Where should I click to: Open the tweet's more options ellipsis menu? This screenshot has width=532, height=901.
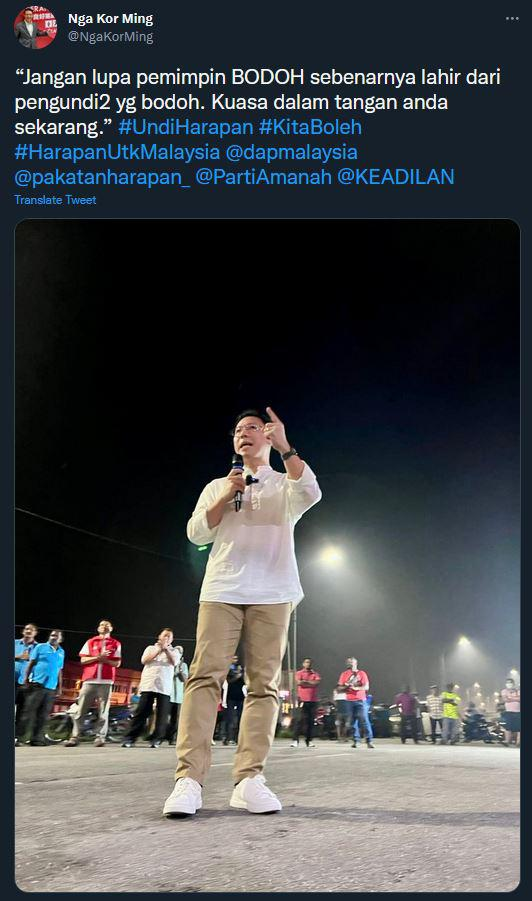pyautogui.click(x=512, y=18)
